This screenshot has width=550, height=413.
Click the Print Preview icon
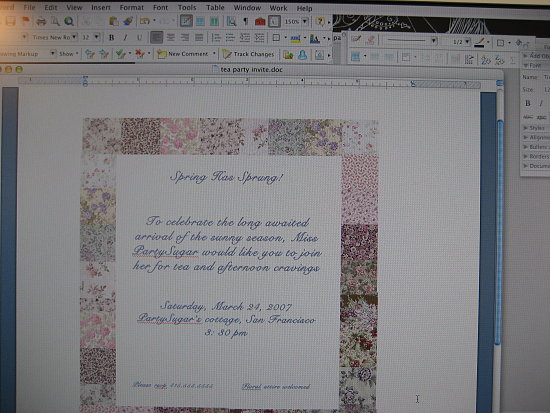[x=55, y=22]
